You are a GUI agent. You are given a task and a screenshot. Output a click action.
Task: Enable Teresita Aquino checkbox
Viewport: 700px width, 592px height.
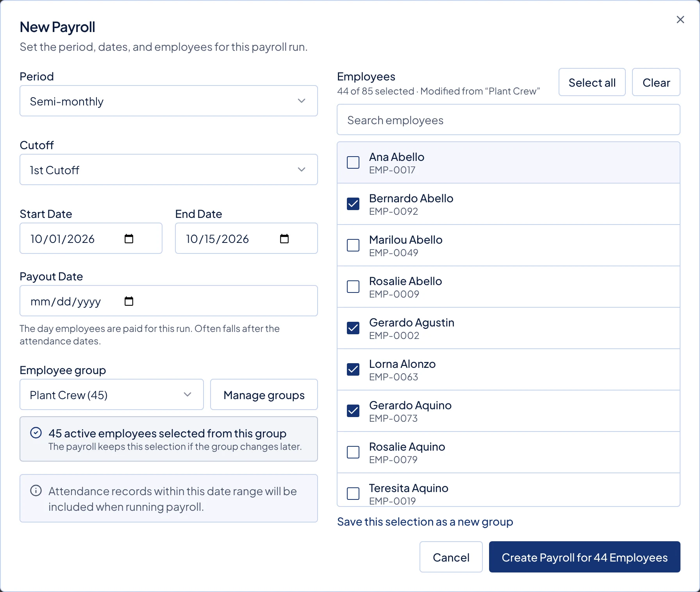pyautogui.click(x=353, y=494)
